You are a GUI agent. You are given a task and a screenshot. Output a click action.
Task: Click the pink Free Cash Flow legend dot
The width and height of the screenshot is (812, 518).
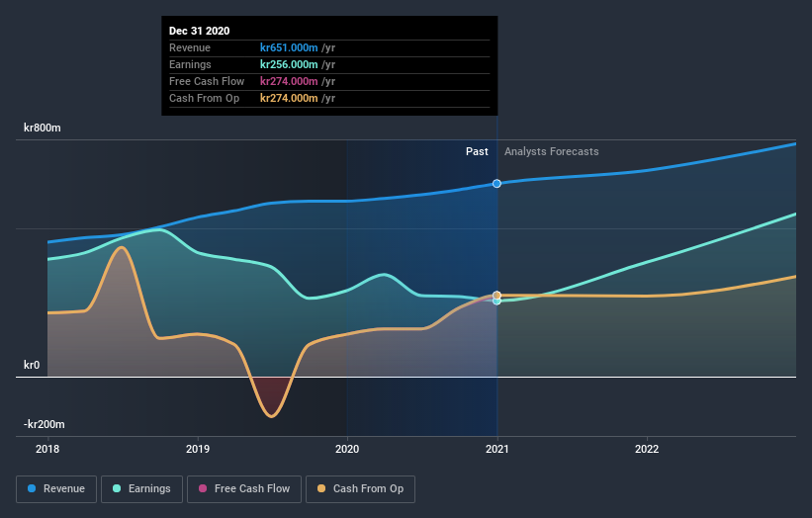pos(203,488)
